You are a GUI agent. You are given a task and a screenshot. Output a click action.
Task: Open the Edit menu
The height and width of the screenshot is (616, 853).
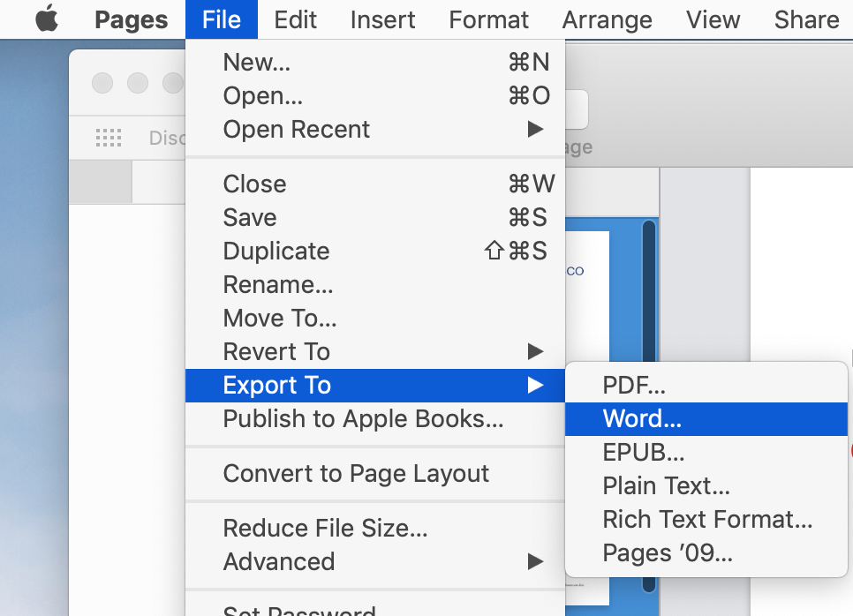[295, 19]
